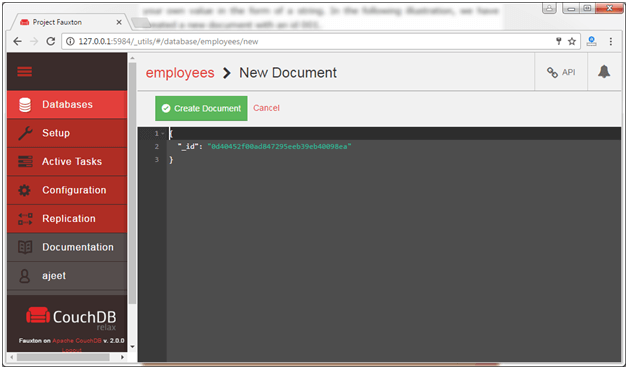The image size is (628, 369).
Task: Click the notification bell icon
Action: tap(604, 72)
